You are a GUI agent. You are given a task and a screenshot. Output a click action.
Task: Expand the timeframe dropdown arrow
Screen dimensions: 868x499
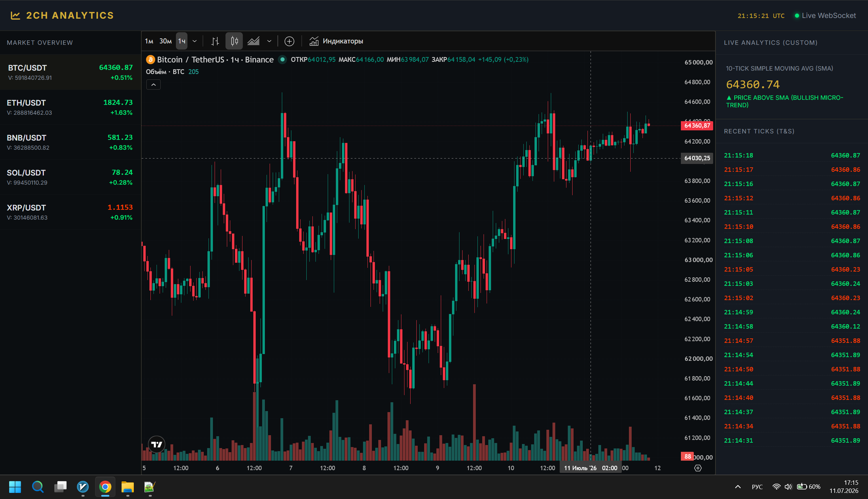pyautogui.click(x=194, y=41)
